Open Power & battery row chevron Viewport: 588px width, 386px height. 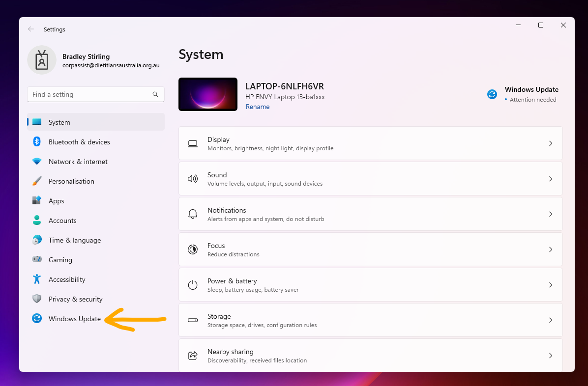point(550,285)
